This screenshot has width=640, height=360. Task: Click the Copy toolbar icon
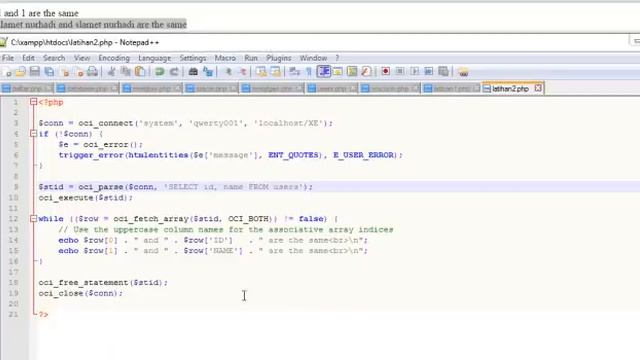[126, 72]
